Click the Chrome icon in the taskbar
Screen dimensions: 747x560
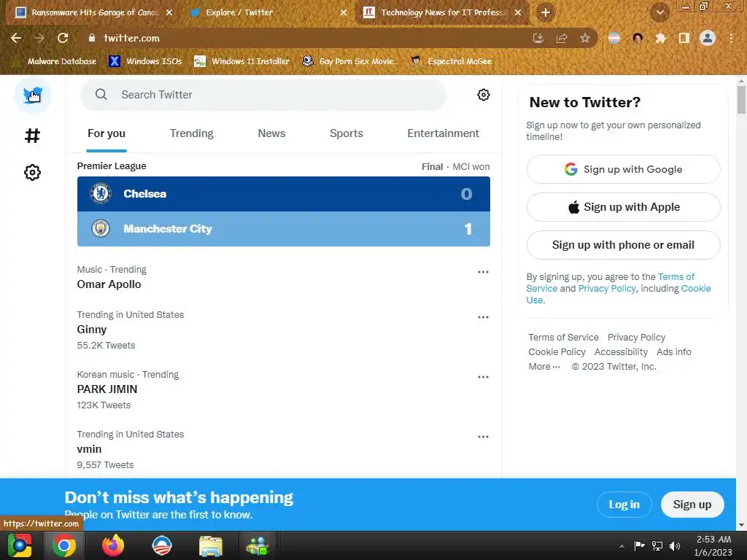coord(64,545)
